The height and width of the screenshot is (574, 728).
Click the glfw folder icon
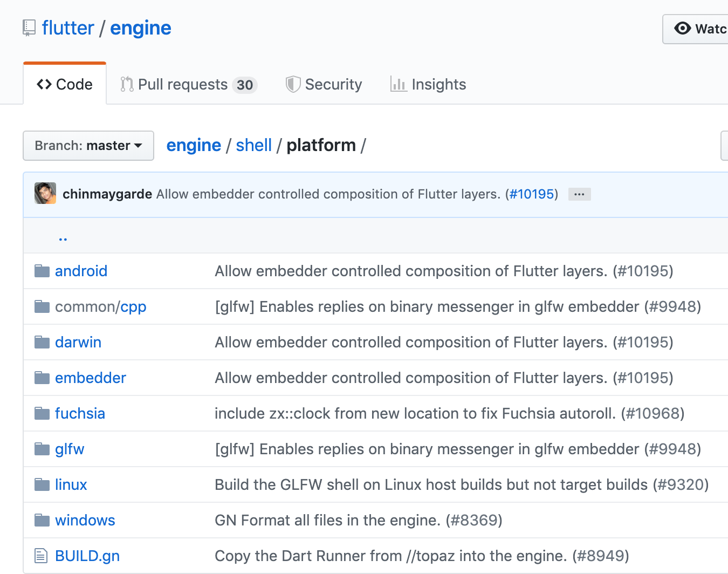coord(42,449)
